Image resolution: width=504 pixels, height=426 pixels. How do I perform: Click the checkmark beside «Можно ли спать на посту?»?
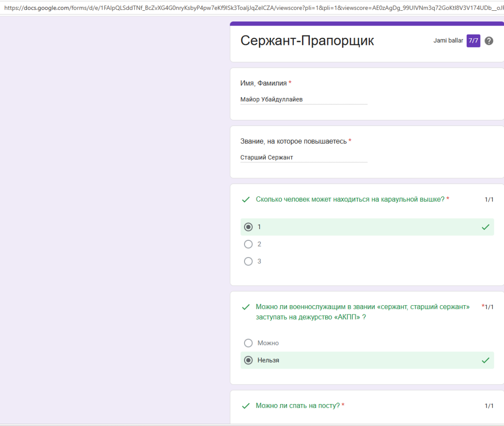[x=245, y=405]
